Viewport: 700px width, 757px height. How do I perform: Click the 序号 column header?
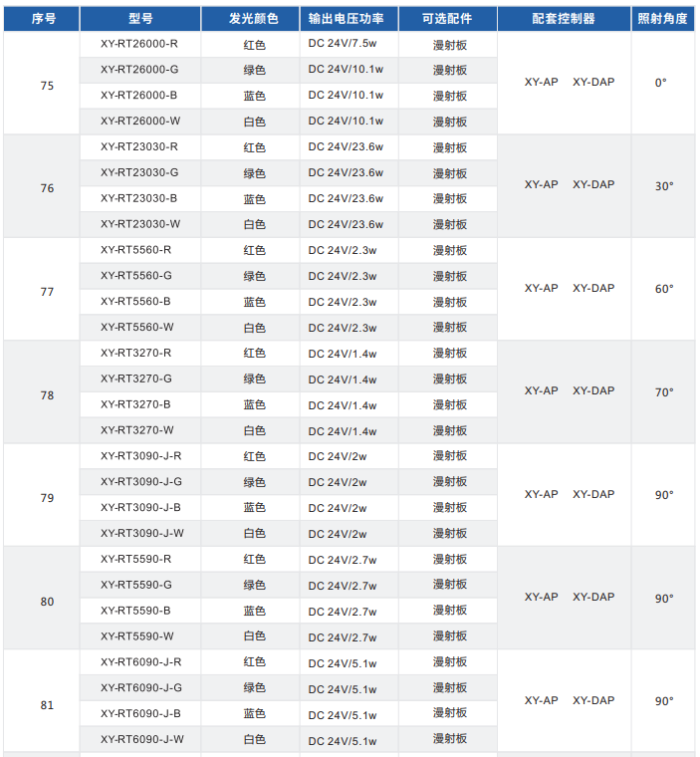[x=42, y=19]
